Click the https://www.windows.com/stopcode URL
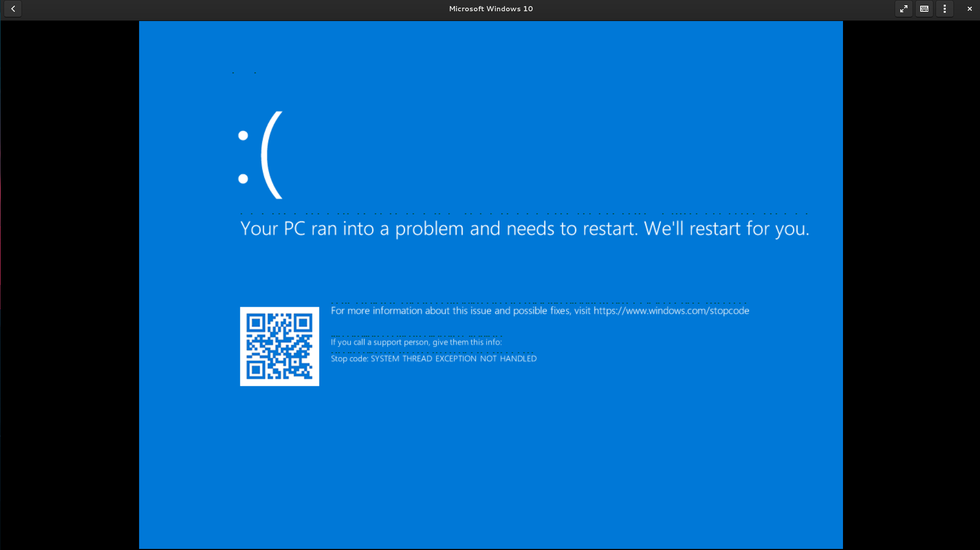Screen dimensions: 980x550 coord(671,311)
